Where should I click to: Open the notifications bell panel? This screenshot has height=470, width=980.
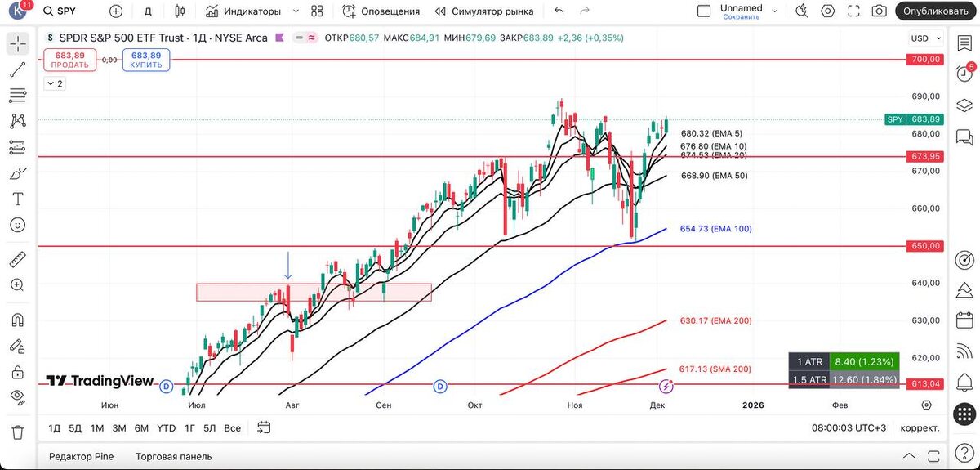pos(964,383)
